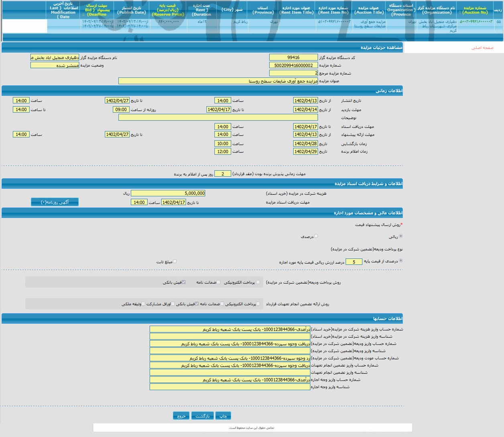The height and width of the screenshot is (437, 504).
Task: Select درصدی از قیمت پایه radio option
Action: [x=400, y=261]
